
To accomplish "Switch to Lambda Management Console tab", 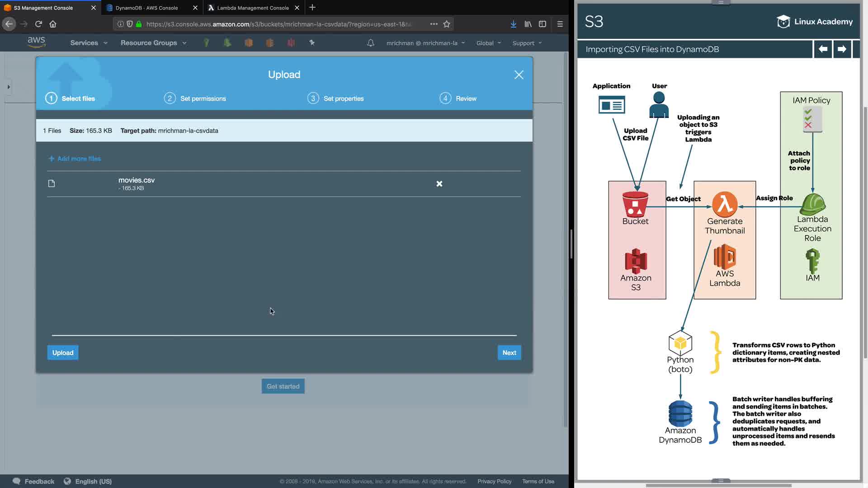I will [252, 8].
